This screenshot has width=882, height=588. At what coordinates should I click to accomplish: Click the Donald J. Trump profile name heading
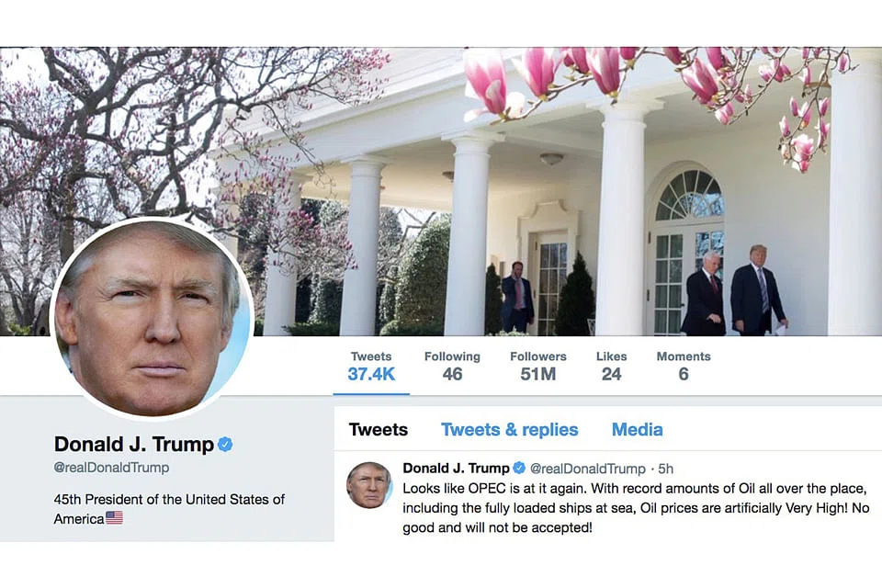coord(134,445)
